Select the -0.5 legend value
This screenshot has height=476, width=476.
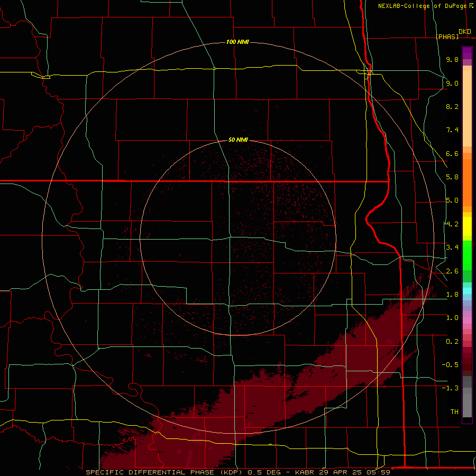coord(450,365)
